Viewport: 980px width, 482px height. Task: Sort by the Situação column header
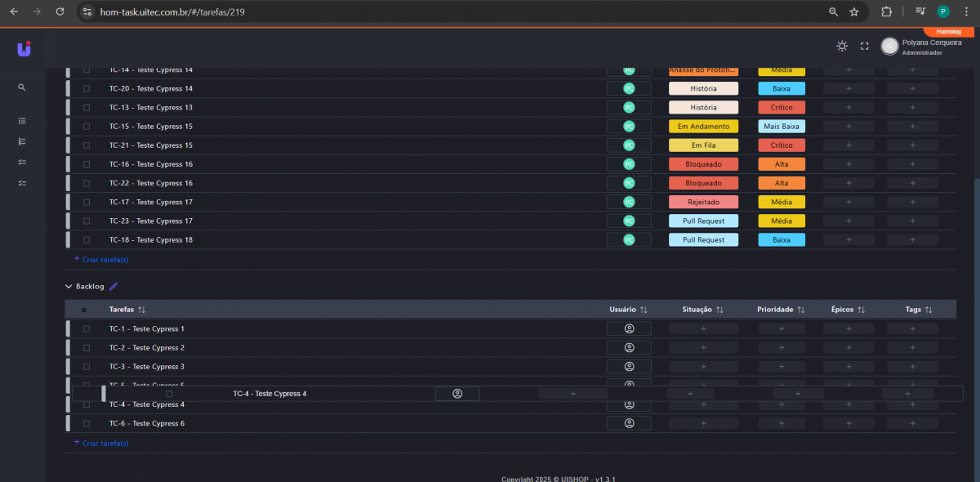[x=702, y=310]
